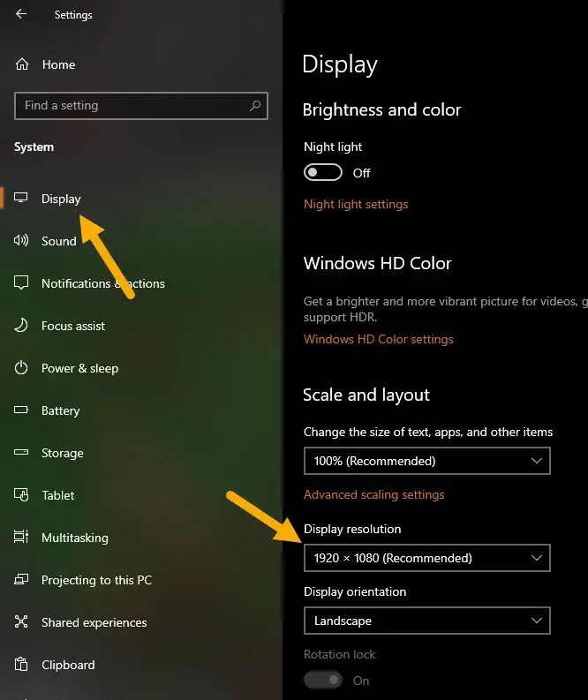Click the Focus assist moon icon
588x700 pixels.
(x=21, y=325)
